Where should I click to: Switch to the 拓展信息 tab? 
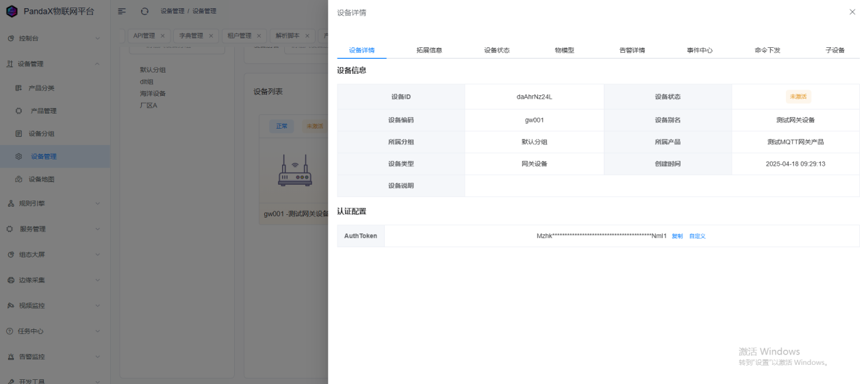click(x=429, y=50)
